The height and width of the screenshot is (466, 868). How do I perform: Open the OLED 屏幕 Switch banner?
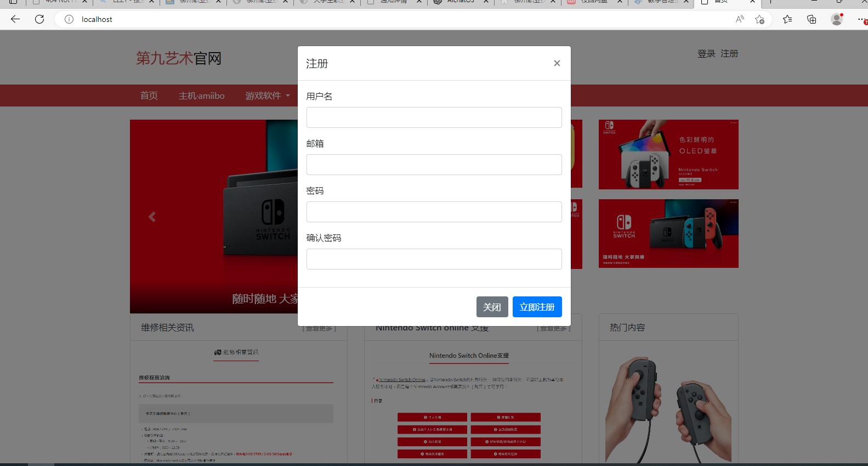[668, 155]
